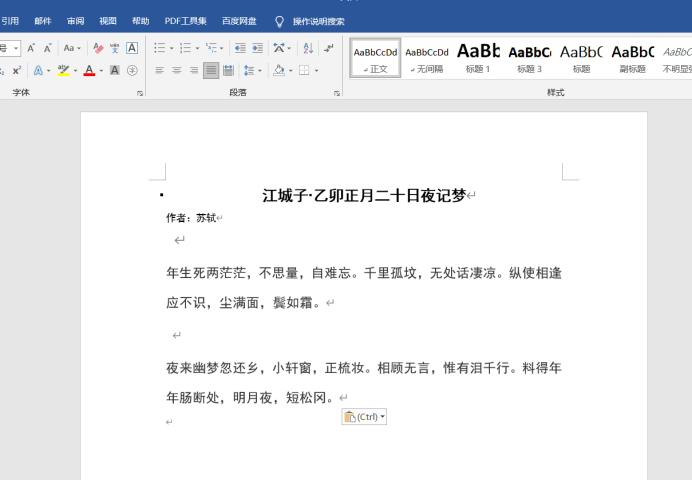Toggle Distributed alignment
The height and width of the screenshot is (480, 692).
pos(228,71)
